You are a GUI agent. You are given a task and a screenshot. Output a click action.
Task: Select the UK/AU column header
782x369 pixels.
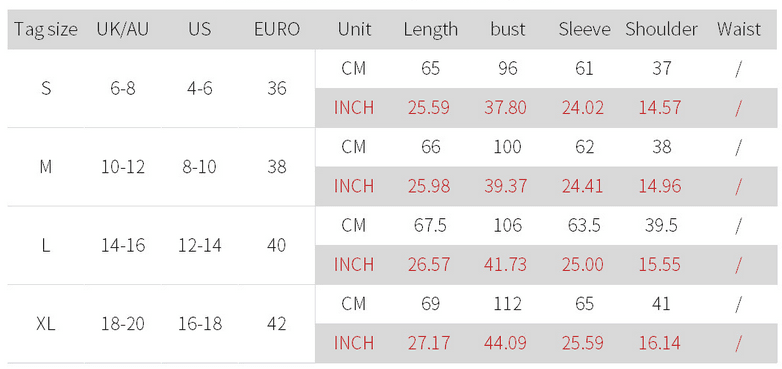(x=123, y=29)
